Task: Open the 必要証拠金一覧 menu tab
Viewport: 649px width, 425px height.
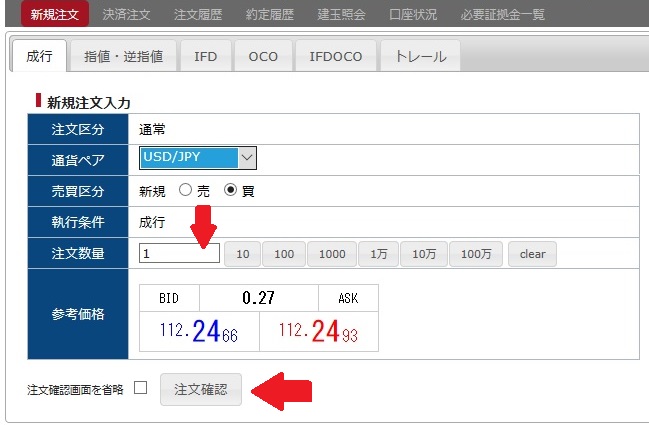Action: (503, 14)
